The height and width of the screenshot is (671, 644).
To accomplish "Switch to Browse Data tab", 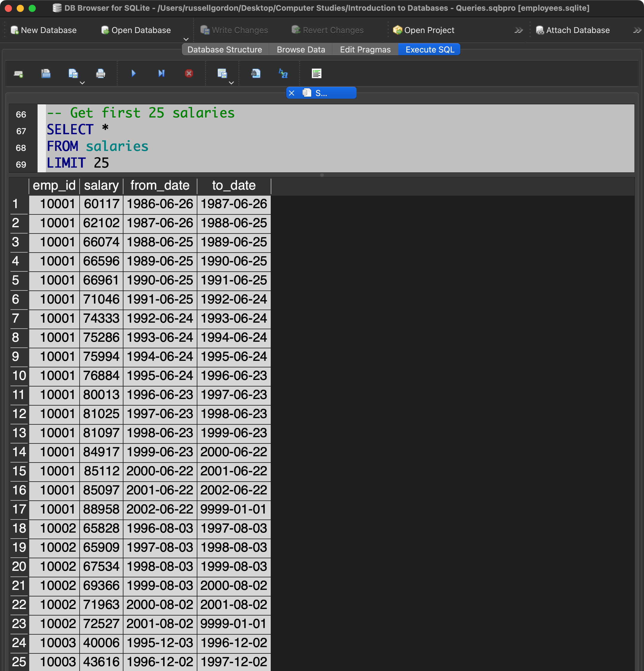I will [x=301, y=50].
